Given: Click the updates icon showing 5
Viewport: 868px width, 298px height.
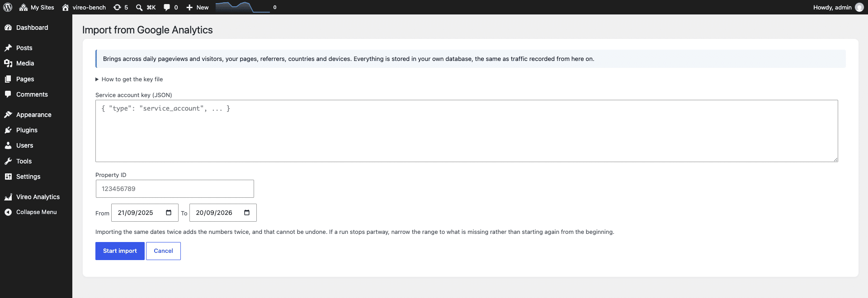Looking at the screenshot, I should click(120, 7).
